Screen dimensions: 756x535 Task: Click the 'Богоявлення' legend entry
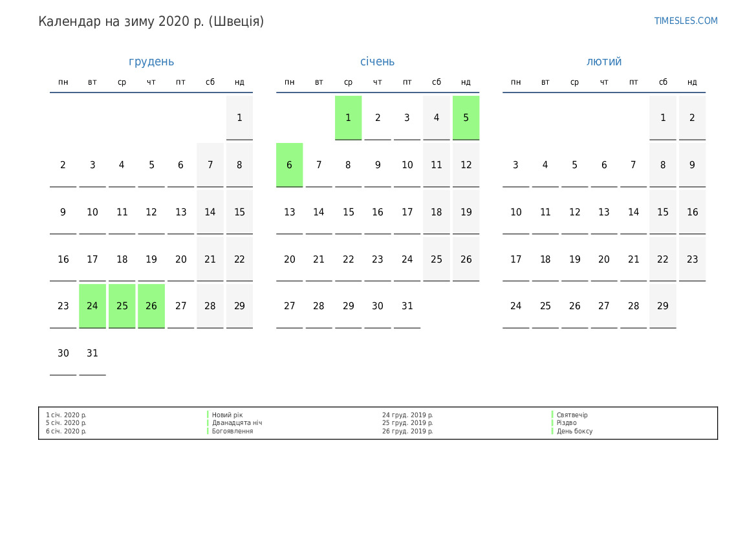point(232,431)
